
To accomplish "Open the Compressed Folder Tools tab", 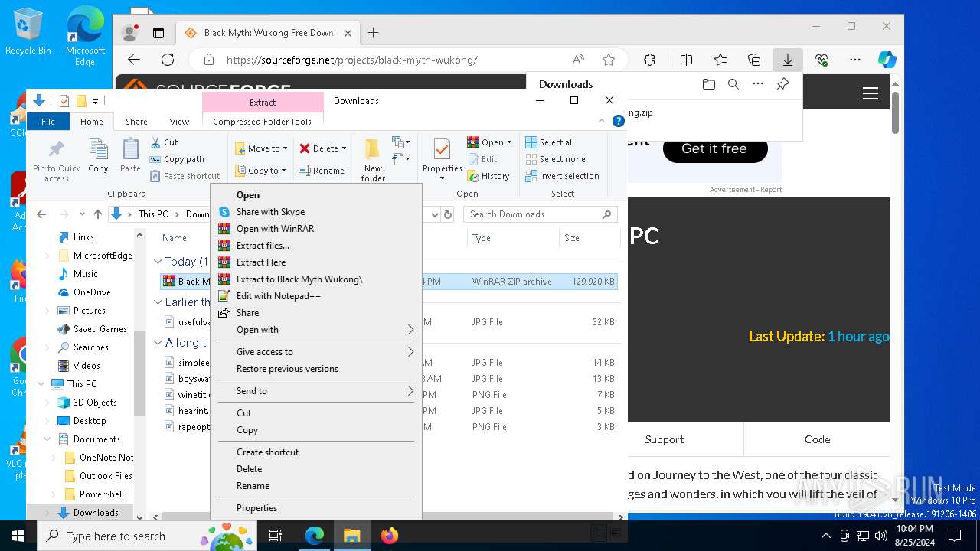I will [x=262, y=122].
